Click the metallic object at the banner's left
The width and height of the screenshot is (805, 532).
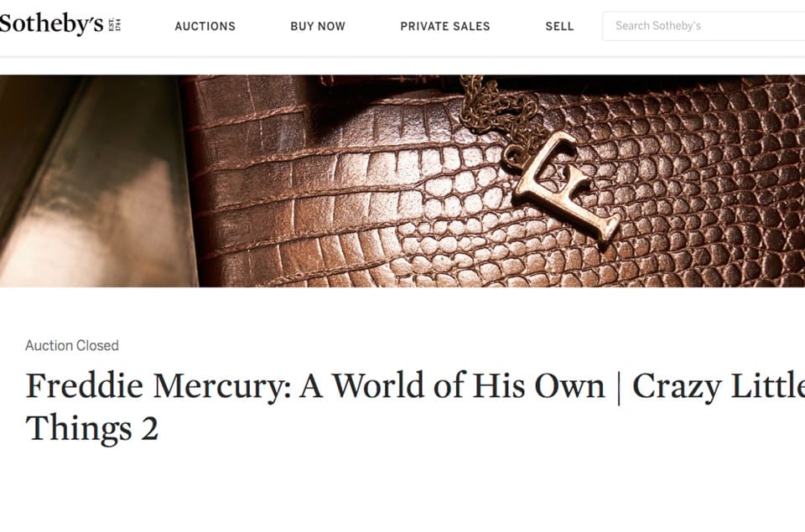(92, 193)
